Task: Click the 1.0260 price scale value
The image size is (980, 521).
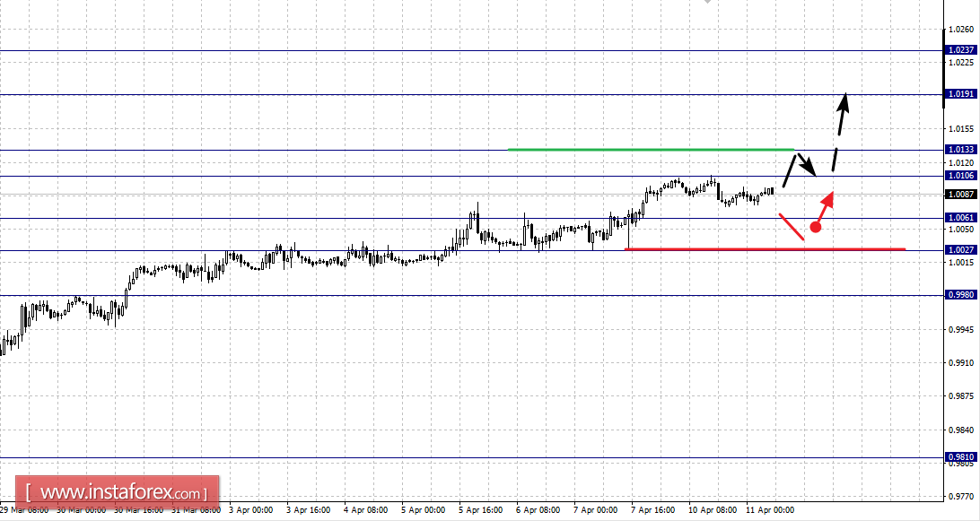Action: 960,29
